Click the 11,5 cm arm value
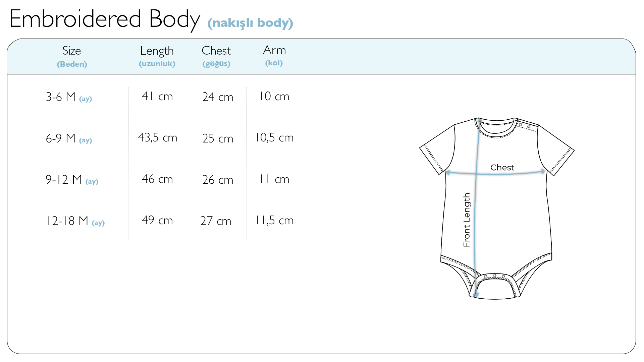 coord(274,221)
